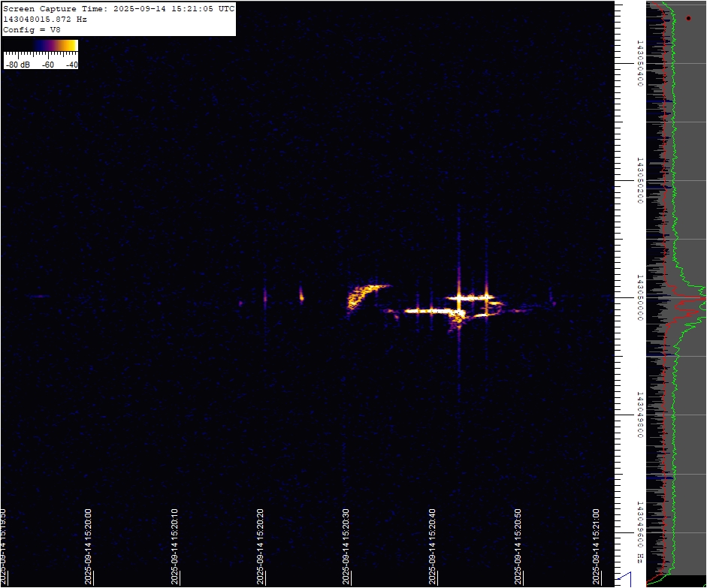Click the faint dash trace at far left

tap(39, 296)
